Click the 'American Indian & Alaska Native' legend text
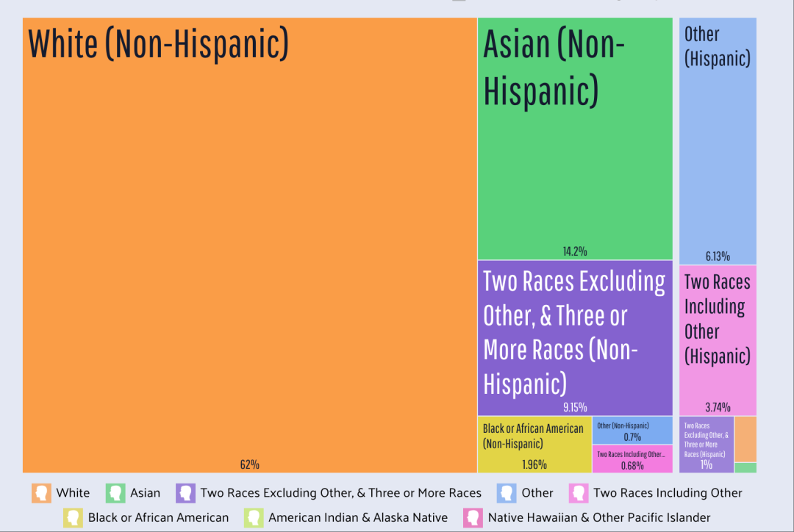 [358, 517]
